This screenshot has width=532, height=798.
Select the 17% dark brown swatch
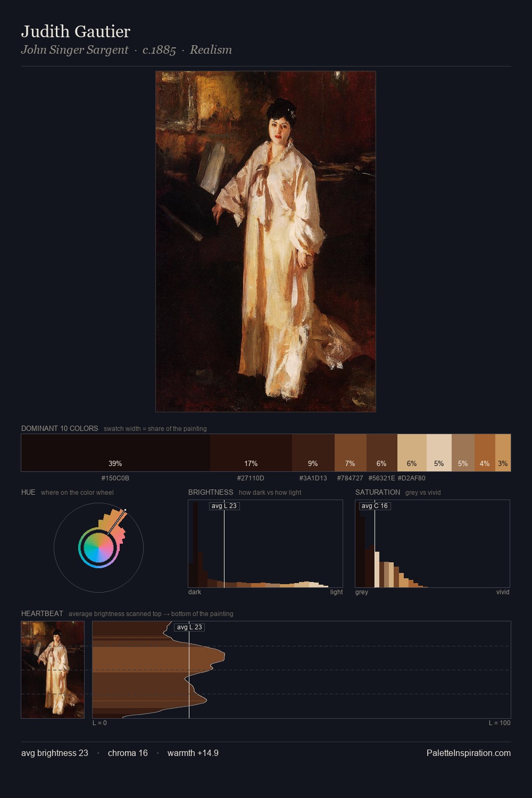pyautogui.click(x=251, y=453)
